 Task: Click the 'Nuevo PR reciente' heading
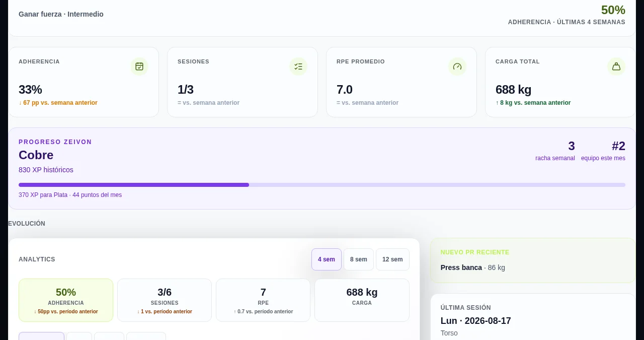click(x=475, y=252)
